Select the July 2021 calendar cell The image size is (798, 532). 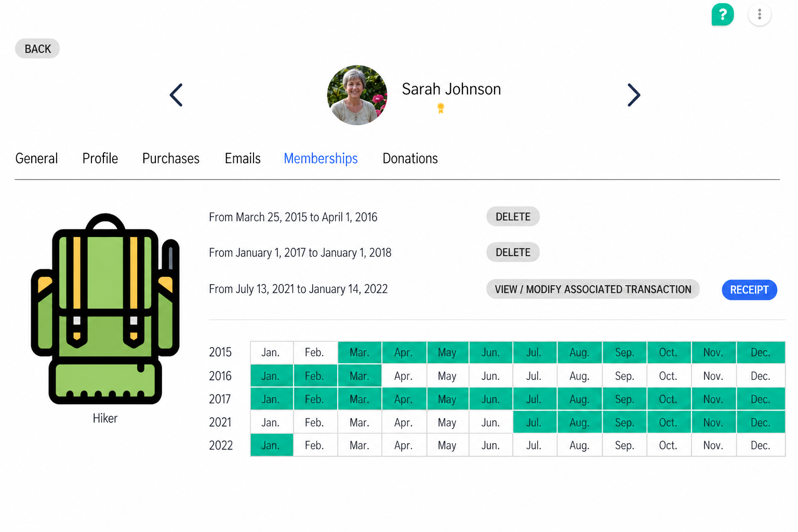pos(535,422)
